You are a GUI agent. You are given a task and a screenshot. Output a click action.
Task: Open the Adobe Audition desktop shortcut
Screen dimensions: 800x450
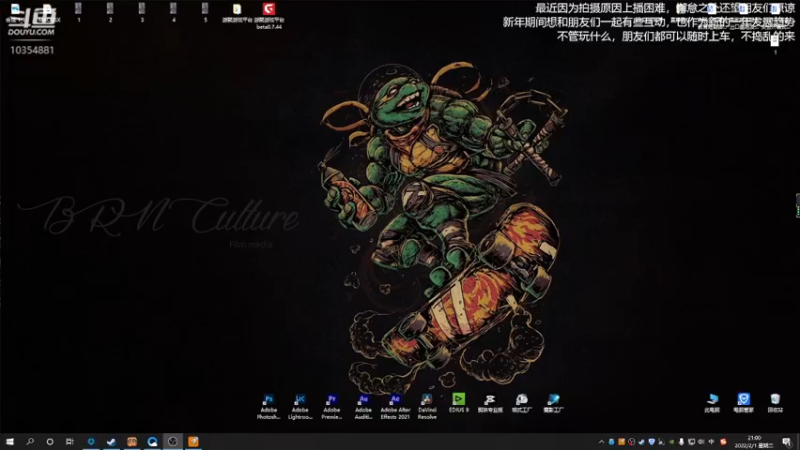[363, 406]
